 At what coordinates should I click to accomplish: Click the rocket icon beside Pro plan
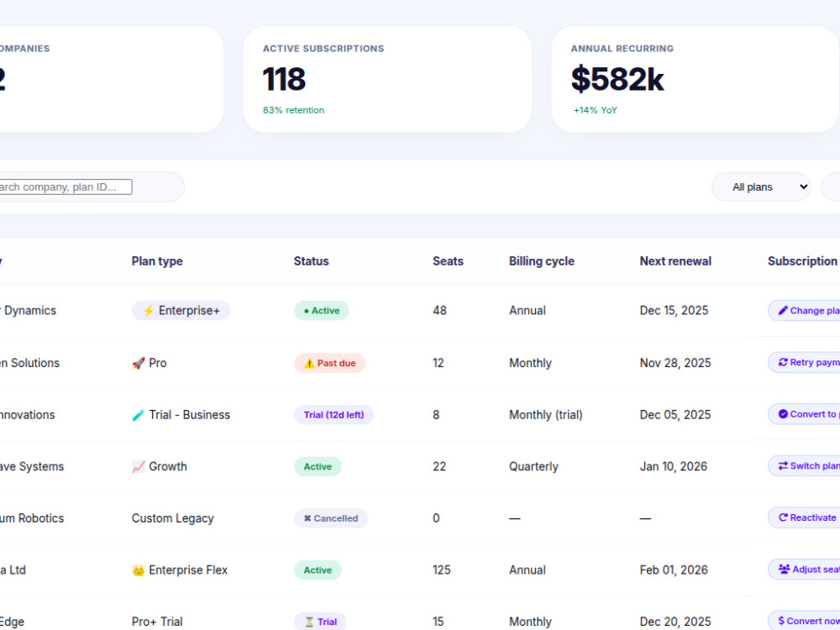139,363
